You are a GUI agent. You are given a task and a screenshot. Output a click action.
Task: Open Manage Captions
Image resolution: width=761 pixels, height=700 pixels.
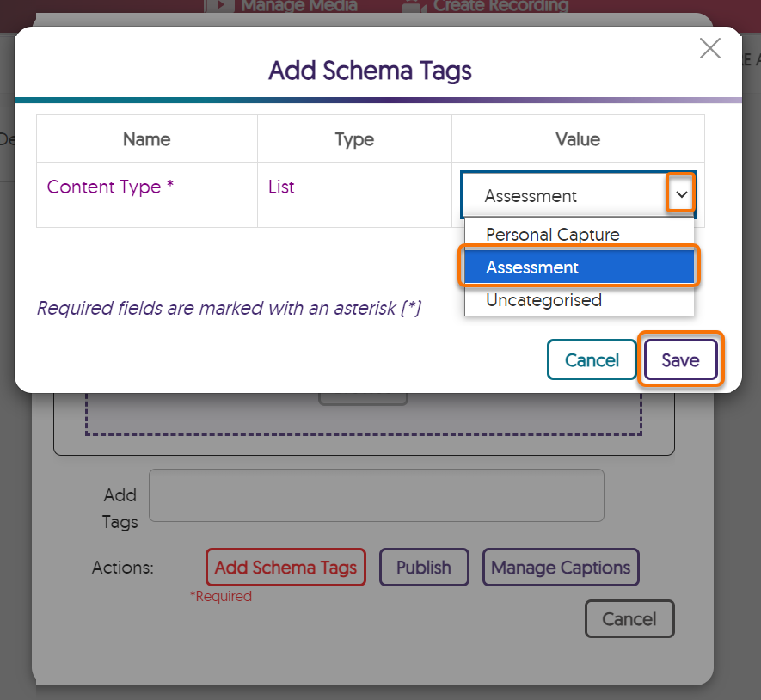point(561,568)
